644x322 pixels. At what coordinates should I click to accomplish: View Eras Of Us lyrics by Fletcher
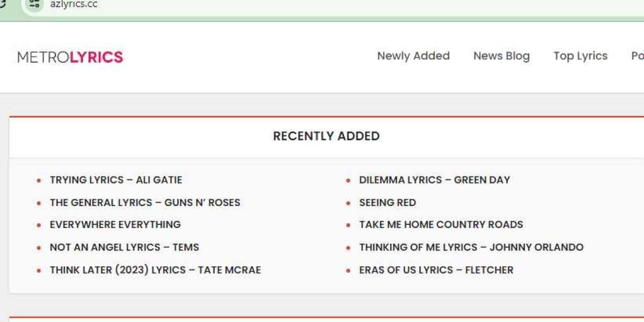436,269
